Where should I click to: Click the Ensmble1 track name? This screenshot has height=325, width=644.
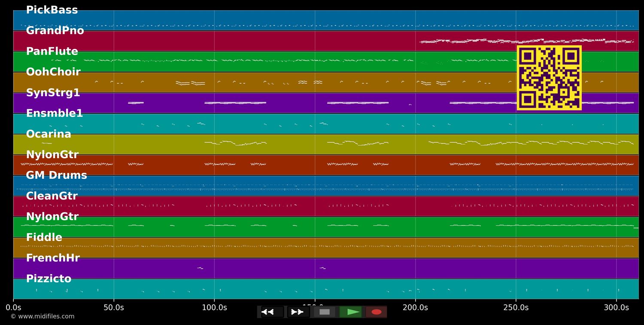[55, 113]
